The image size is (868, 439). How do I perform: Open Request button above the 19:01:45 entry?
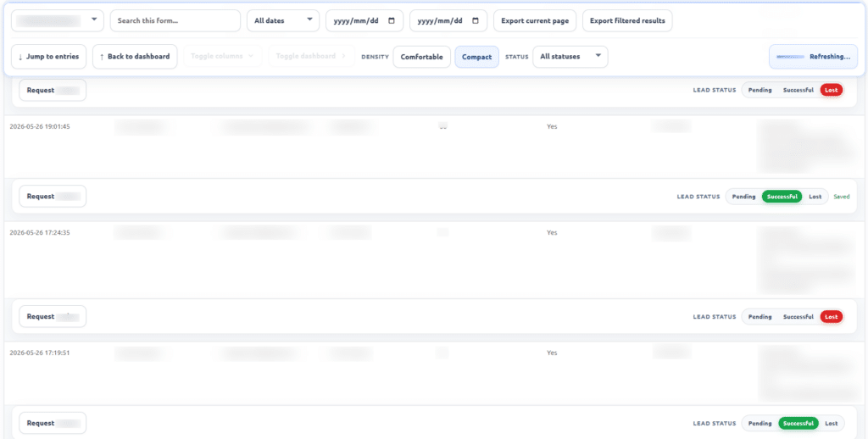click(x=53, y=90)
